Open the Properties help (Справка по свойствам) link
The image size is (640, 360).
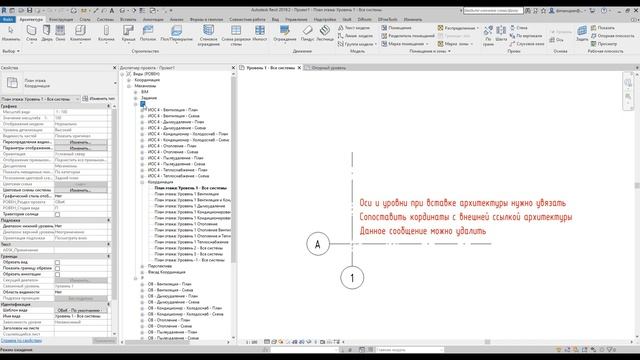[x=21, y=340]
